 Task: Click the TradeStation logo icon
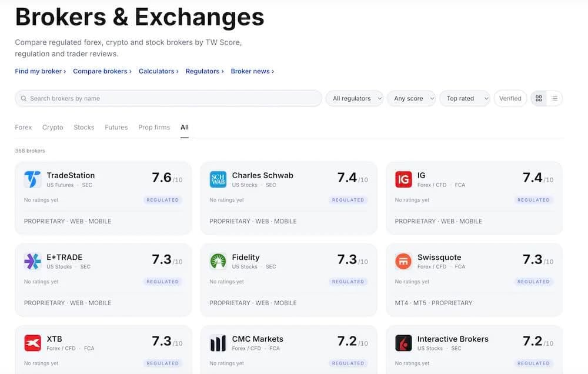point(32,179)
